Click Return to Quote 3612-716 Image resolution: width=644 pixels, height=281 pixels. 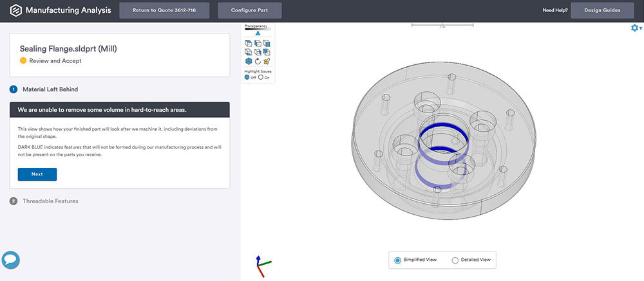click(x=164, y=10)
